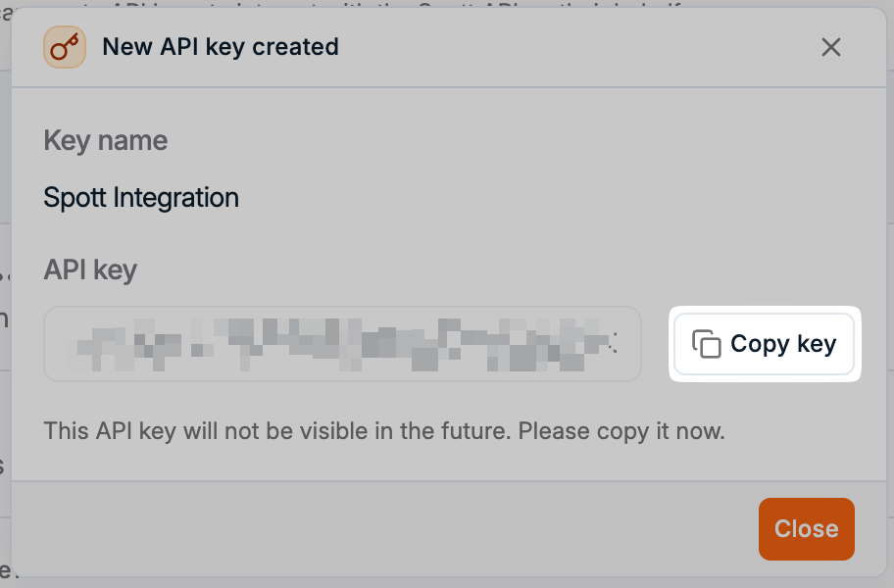Click the dimmed backdrop left of the dialog
Viewport: 894px width, 588px height.
coord(5,294)
